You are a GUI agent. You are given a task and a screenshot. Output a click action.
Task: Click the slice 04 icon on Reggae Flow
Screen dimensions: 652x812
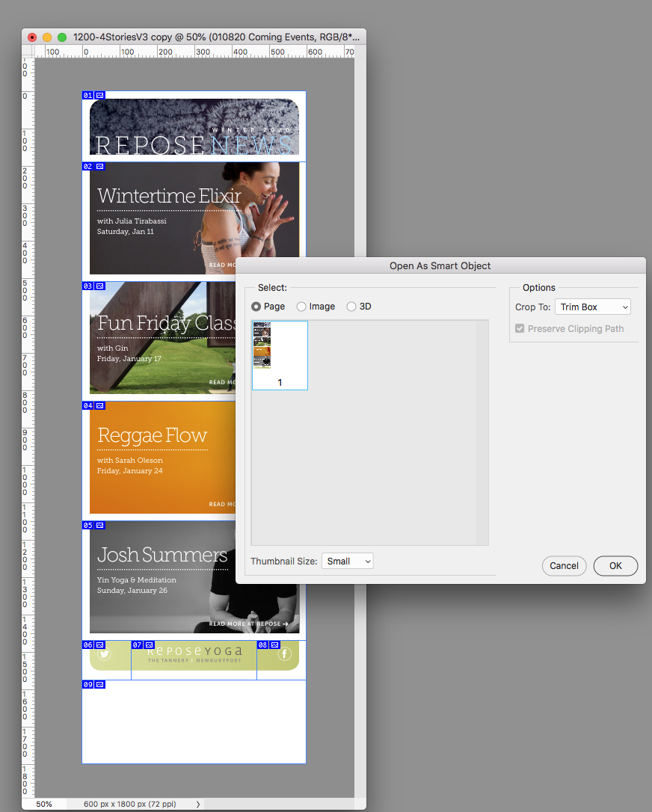coord(99,405)
